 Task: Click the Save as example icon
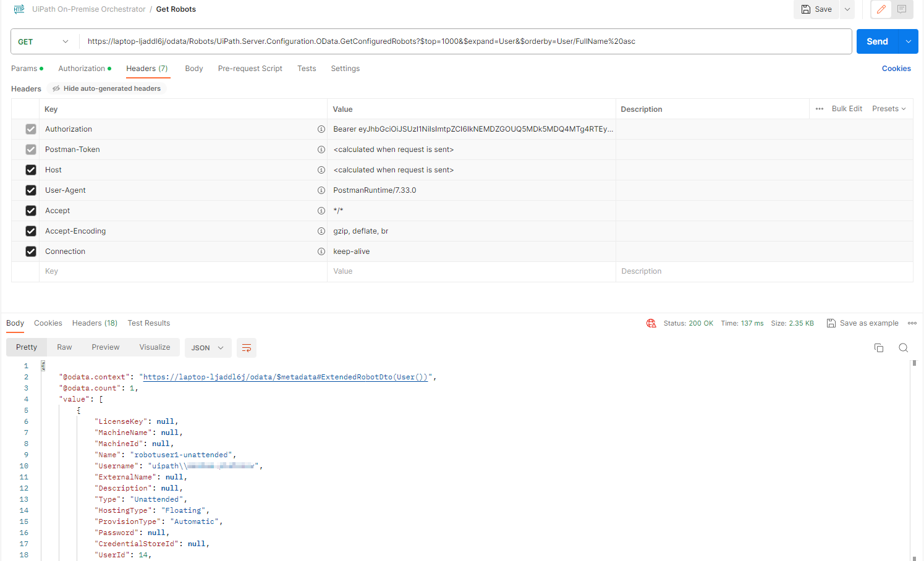(x=831, y=323)
